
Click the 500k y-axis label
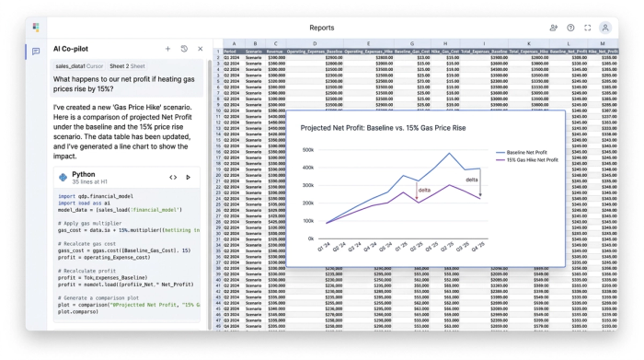point(308,150)
